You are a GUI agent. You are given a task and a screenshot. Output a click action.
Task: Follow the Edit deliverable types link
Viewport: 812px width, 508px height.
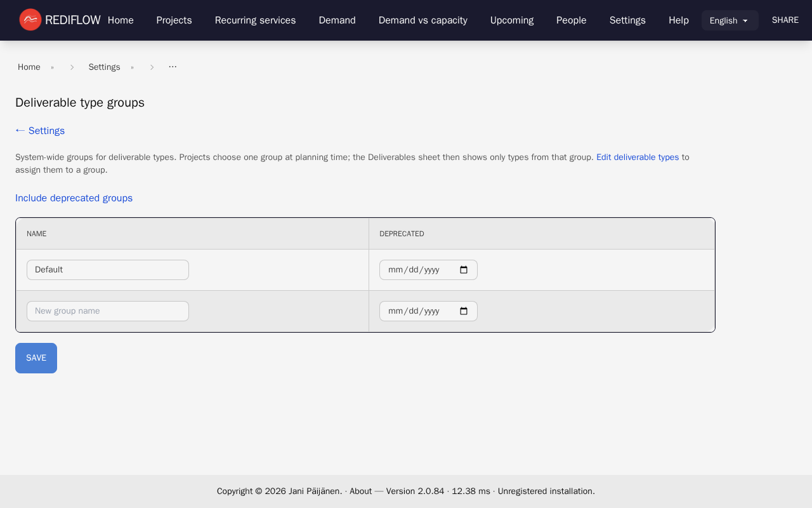point(637,157)
